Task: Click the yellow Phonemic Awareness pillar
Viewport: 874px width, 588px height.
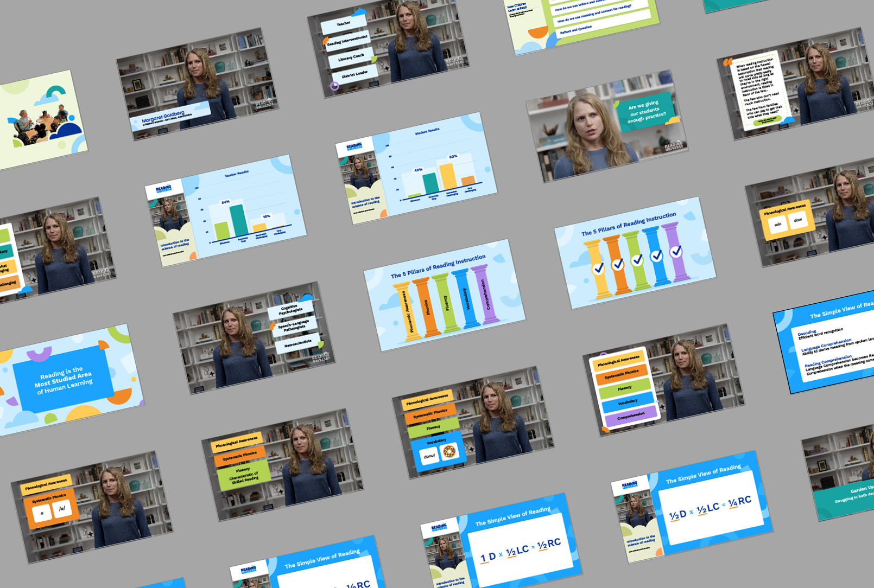Action: point(407,312)
